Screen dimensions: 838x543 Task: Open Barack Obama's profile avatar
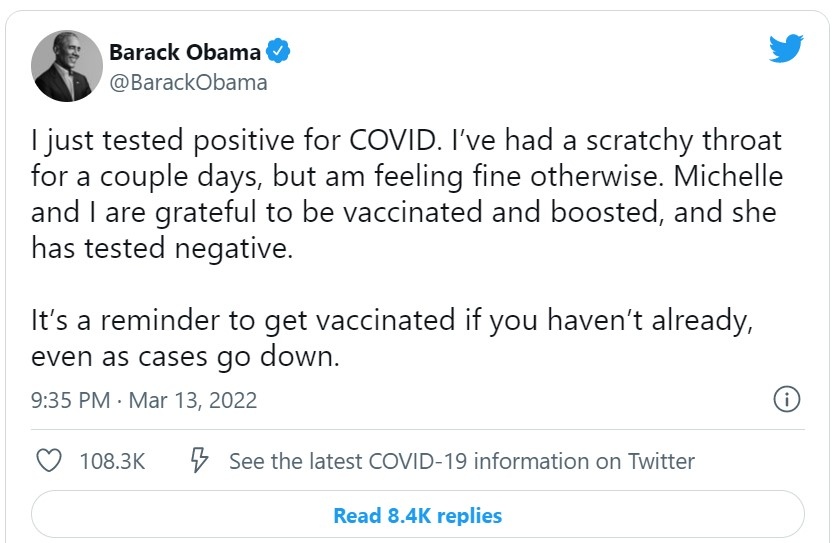click(x=68, y=65)
